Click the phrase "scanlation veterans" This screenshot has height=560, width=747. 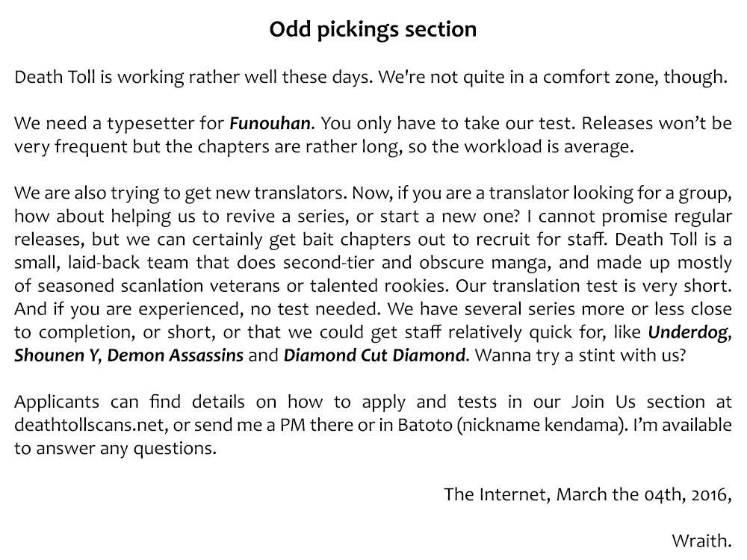[x=201, y=285]
